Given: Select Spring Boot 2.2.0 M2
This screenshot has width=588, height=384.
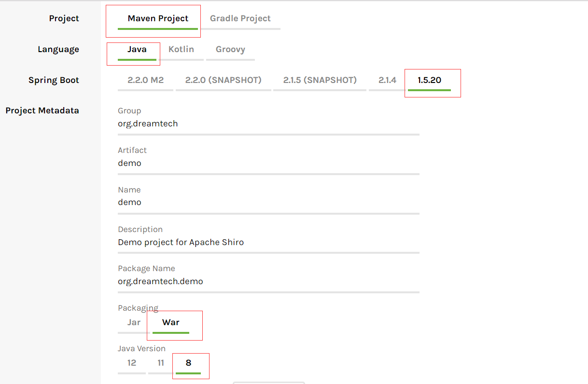Looking at the screenshot, I should [x=145, y=81].
